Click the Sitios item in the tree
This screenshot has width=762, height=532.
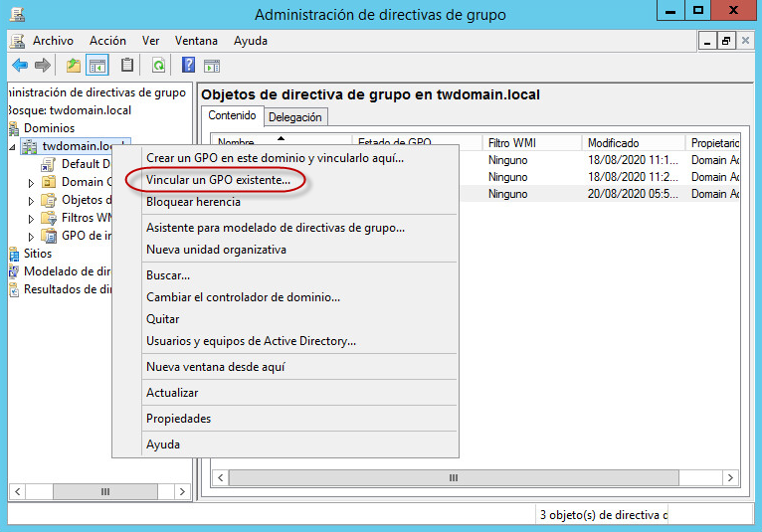pyautogui.click(x=38, y=254)
